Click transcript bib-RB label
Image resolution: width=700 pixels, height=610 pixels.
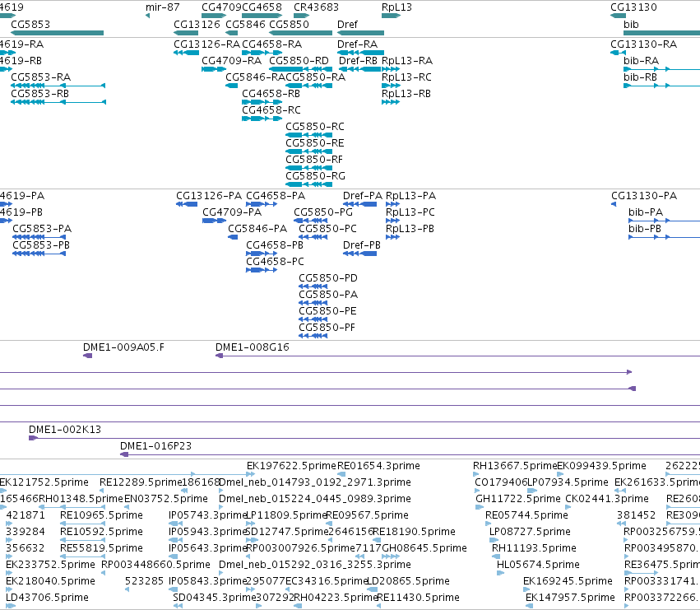coord(640,77)
